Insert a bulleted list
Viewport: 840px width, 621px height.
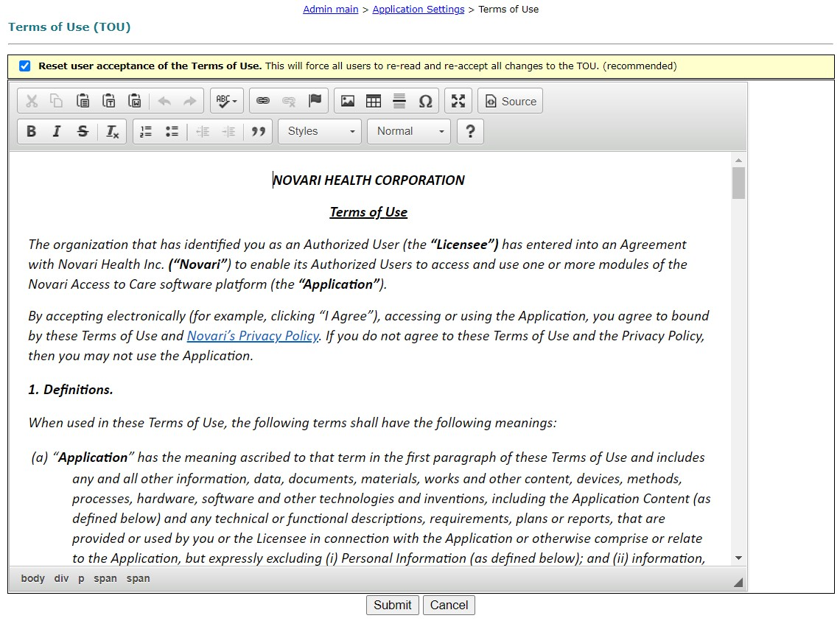click(x=172, y=131)
